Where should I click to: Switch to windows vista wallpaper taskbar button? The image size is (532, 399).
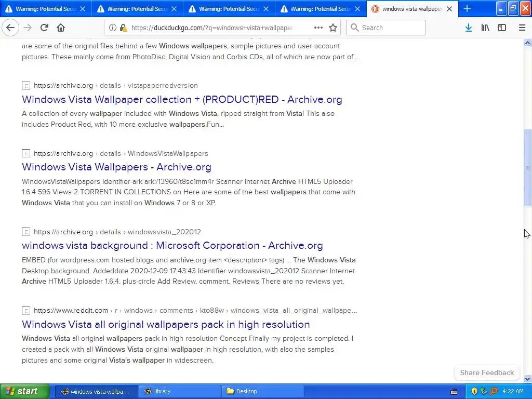[x=96, y=392]
